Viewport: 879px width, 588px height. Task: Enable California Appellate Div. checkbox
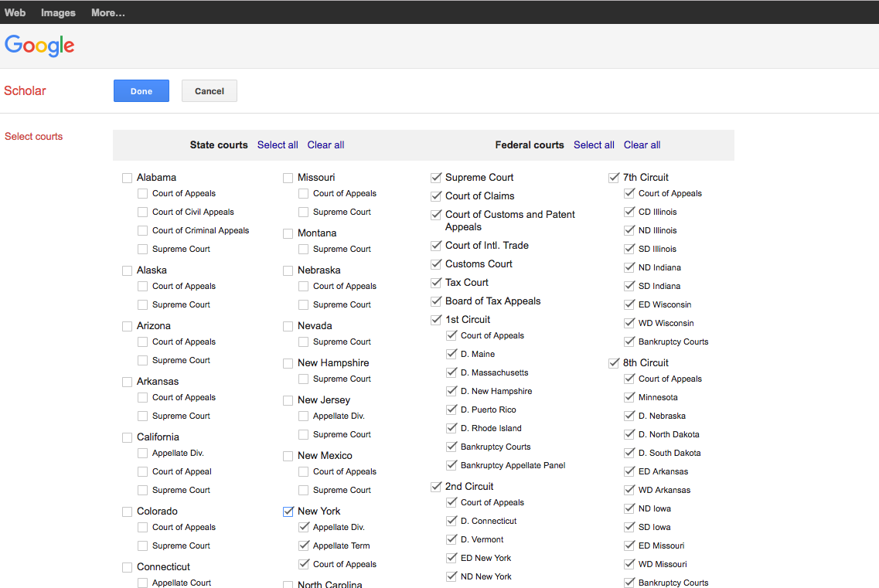pyautogui.click(x=142, y=453)
